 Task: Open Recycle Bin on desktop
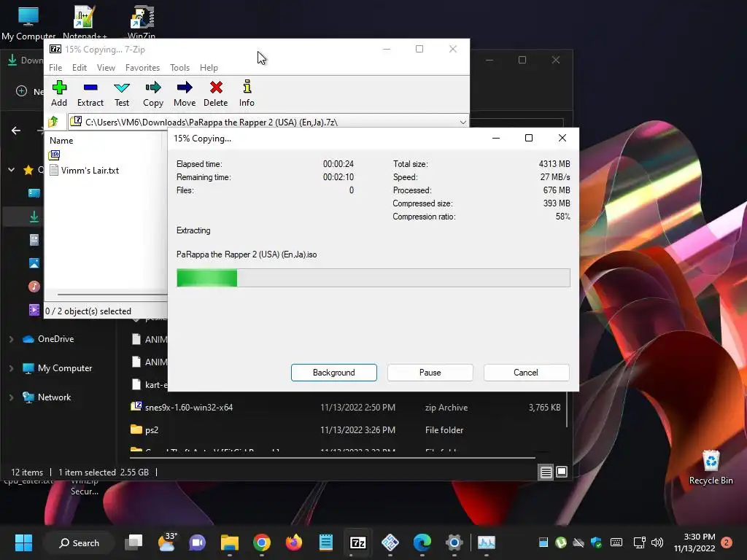pyautogui.click(x=711, y=467)
